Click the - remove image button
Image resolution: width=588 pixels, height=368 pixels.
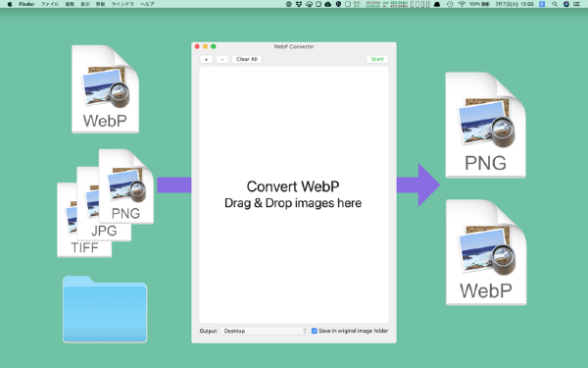(222, 59)
